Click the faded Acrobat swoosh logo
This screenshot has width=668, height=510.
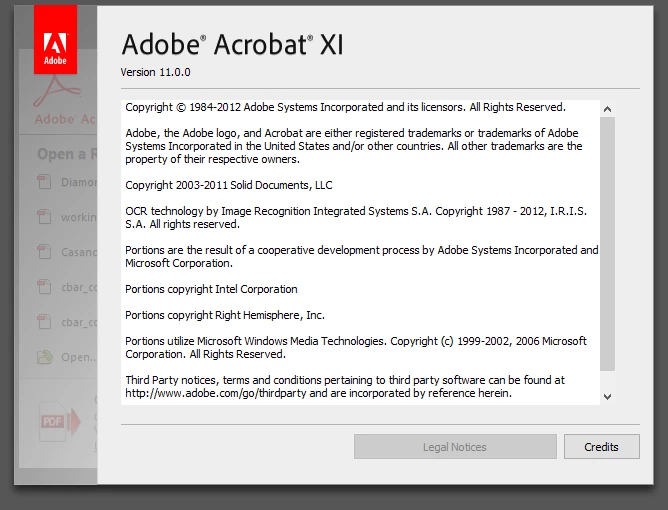click(57, 91)
